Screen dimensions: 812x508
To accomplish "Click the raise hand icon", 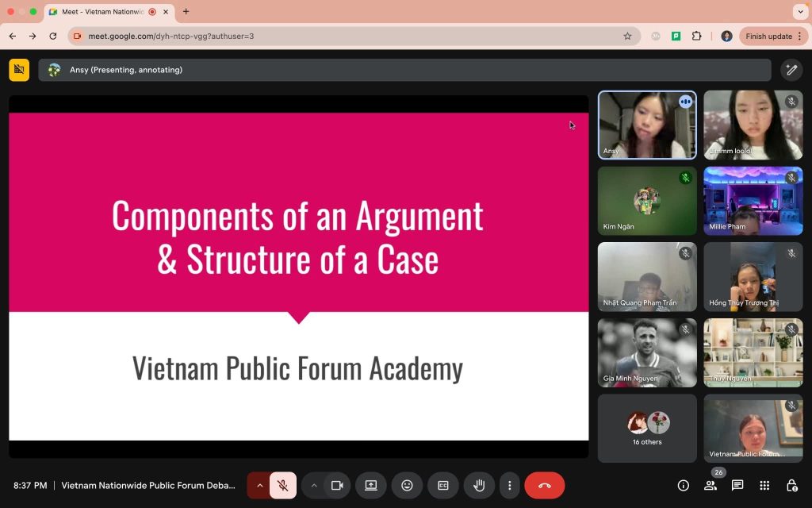I will [x=479, y=486].
